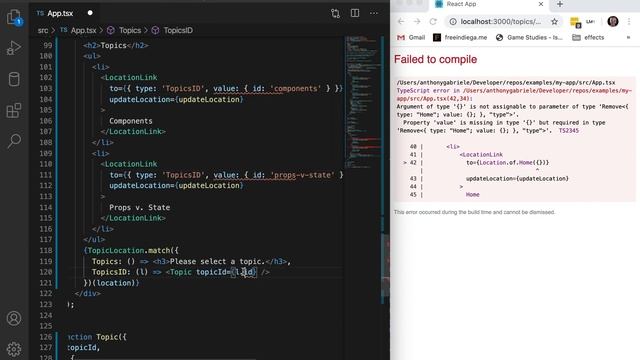Click line number 103 in the gutter
This screenshot has height=360, width=640.
tap(46, 88)
